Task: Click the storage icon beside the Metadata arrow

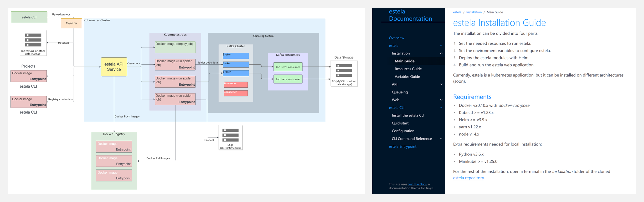Action: tap(33, 40)
